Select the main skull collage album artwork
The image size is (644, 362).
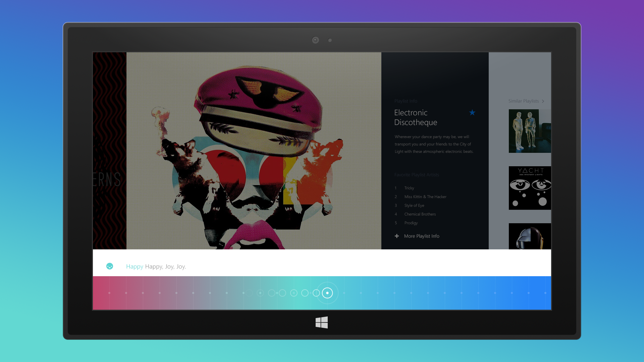coord(254,151)
